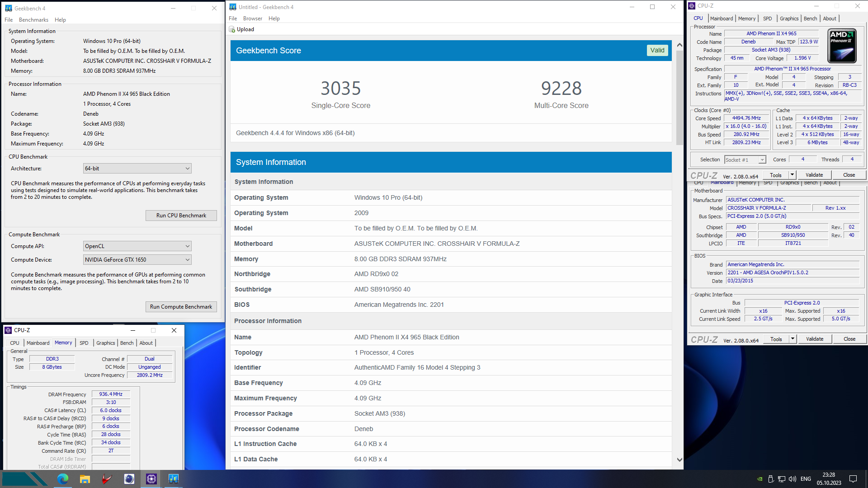The width and height of the screenshot is (868, 488).
Task: Click the CAS# Latency value 6.0 clocks
Action: click(111, 411)
